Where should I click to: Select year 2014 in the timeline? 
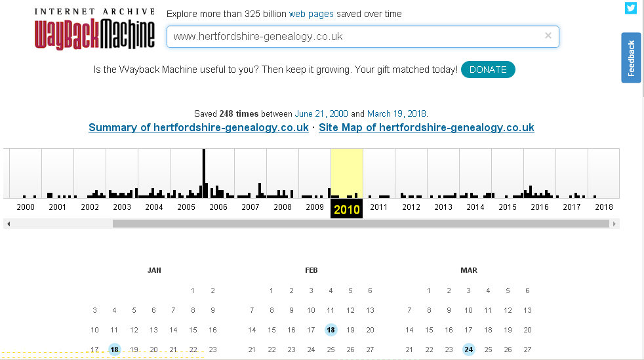click(x=475, y=207)
